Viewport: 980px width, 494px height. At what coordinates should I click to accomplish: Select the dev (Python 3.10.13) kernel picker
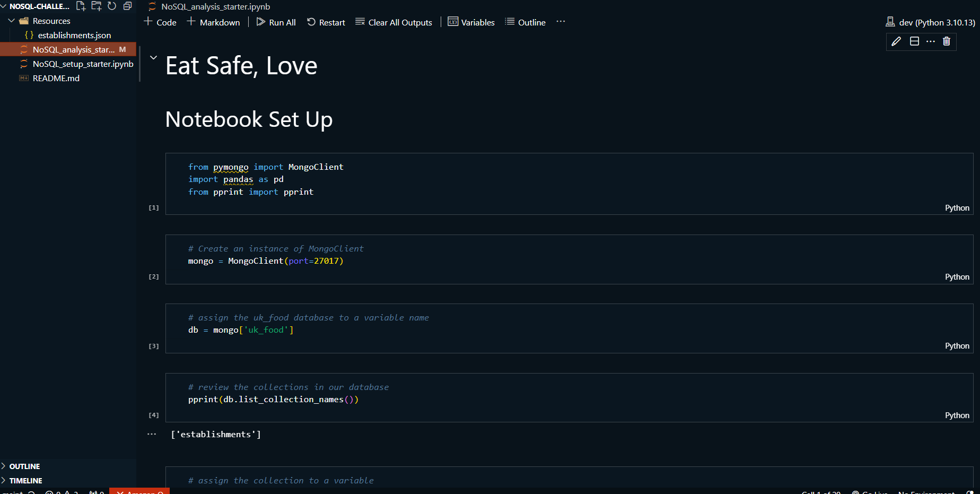pos(931,22)
